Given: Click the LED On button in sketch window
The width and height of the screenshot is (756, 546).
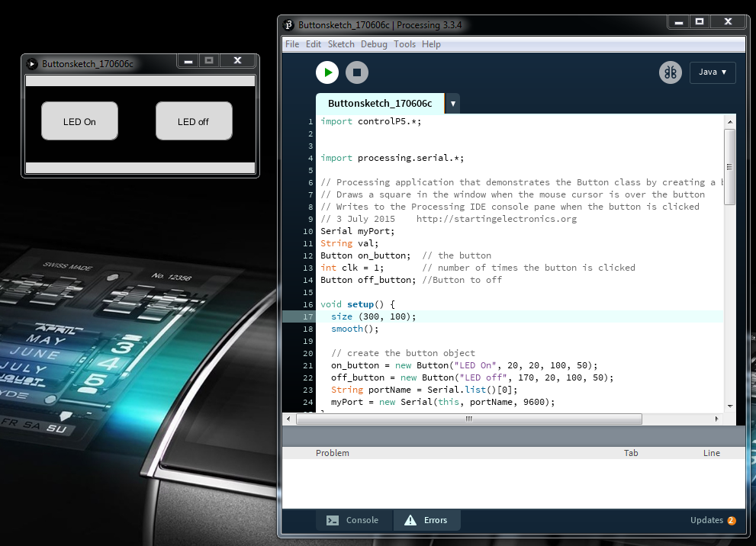Looking at the screenshot, I should click(x=79, y=121).
